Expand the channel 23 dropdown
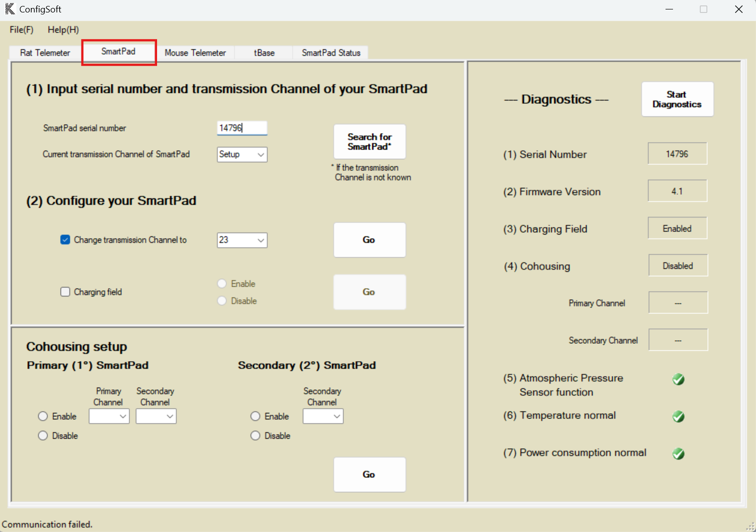 242,240
